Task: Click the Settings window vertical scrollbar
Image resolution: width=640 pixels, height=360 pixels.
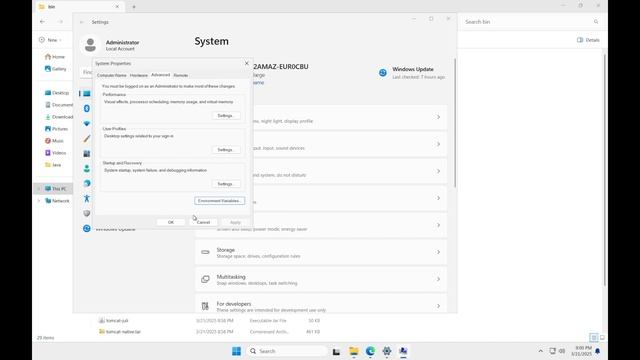Action: (455, 123)
